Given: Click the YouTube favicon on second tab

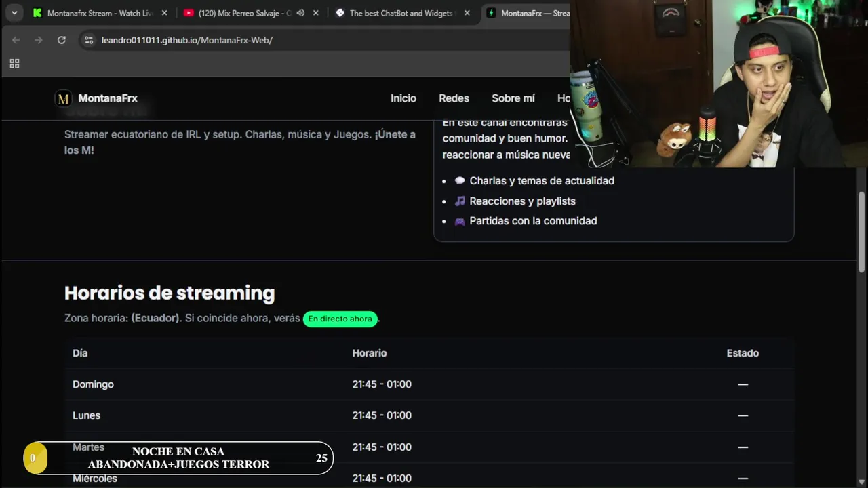Looking at the screenshot, I should coord(189,13).
